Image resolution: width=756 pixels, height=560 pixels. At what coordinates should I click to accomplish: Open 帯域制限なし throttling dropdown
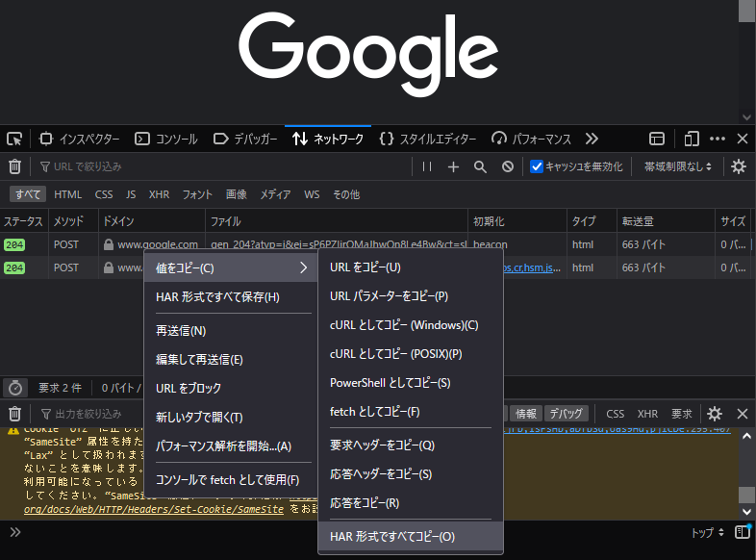pos(678,166)
